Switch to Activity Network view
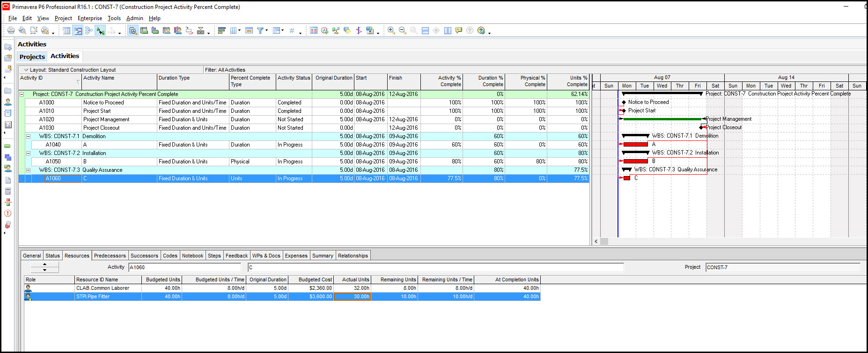Viewport: 868px width, 353px height. coord(89,30)
